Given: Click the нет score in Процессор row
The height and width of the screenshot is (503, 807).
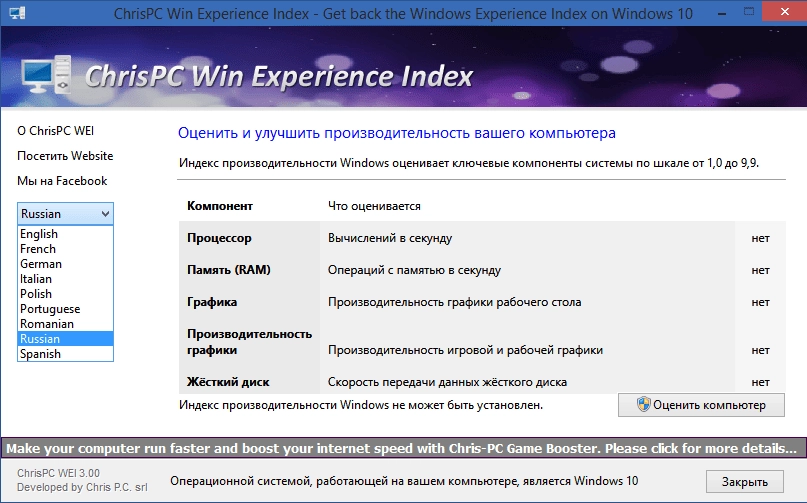Looking at the screenshot, I should pos(760,238).
